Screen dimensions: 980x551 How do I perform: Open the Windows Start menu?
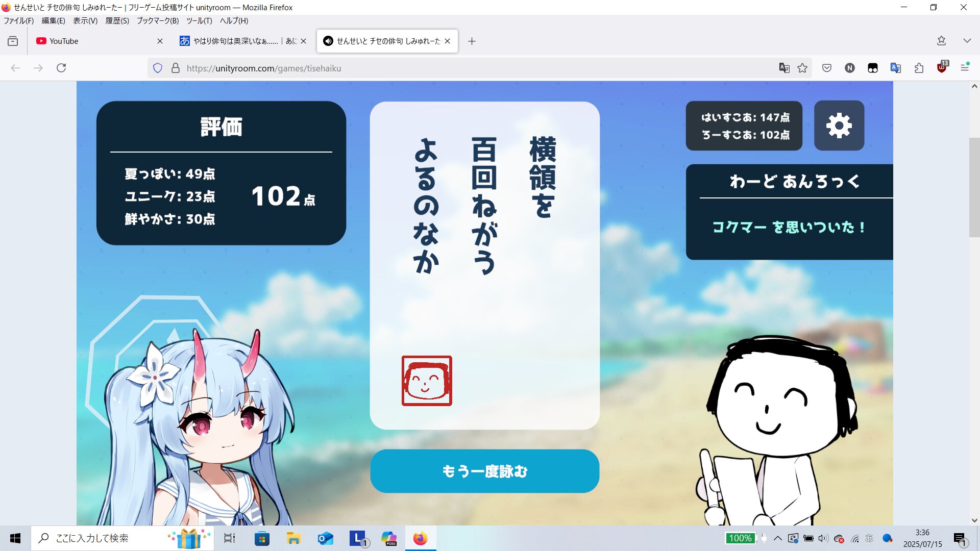click(x=15, y=538)
